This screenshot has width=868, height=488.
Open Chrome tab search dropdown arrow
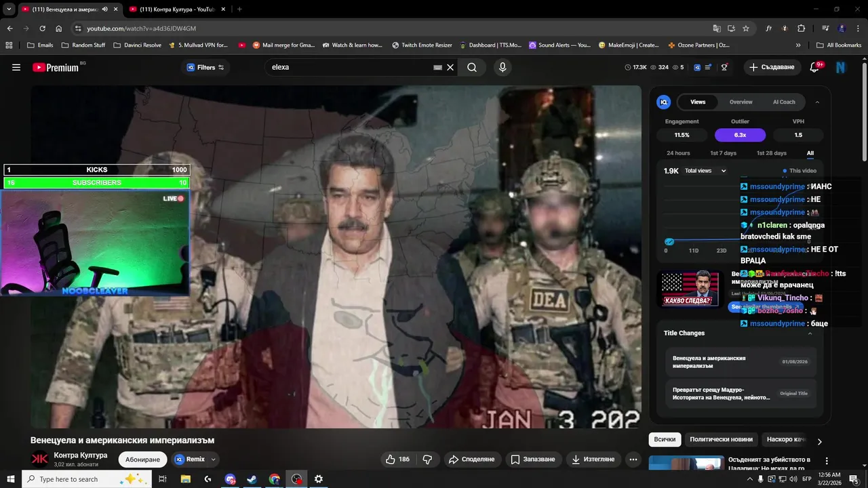point(9,9)
